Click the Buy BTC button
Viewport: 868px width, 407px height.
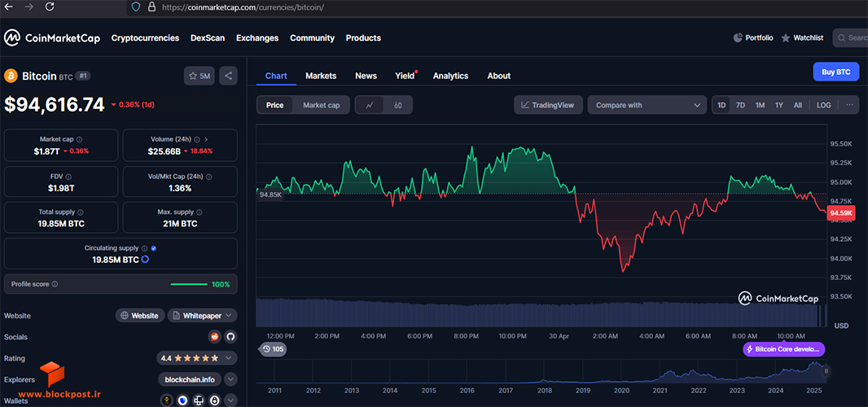point(836,72)
